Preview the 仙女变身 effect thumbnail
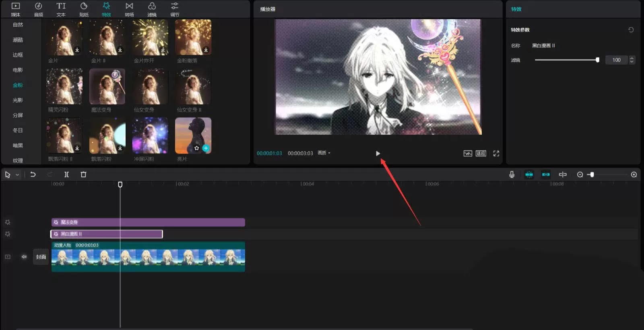 tap(150, 86)
